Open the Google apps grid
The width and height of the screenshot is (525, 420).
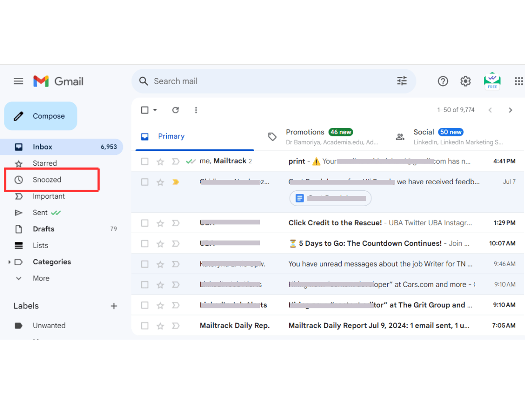click(519, 81)
